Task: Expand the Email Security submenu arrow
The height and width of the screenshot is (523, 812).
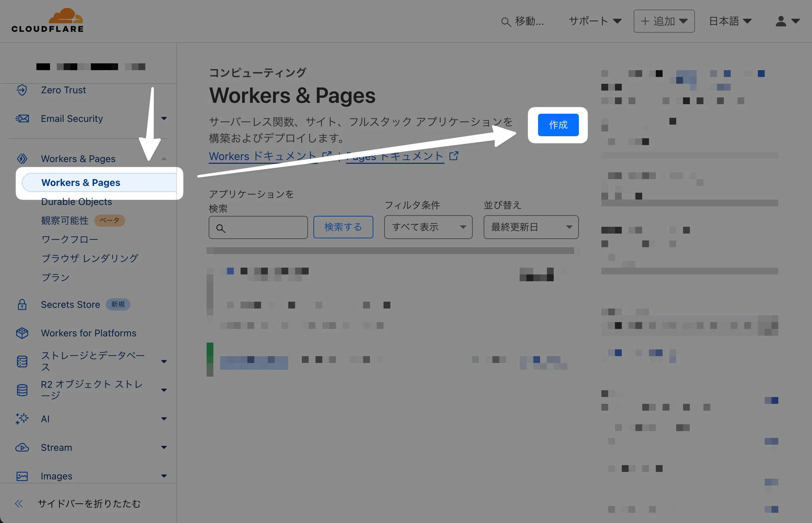Action: click(164, 118)
